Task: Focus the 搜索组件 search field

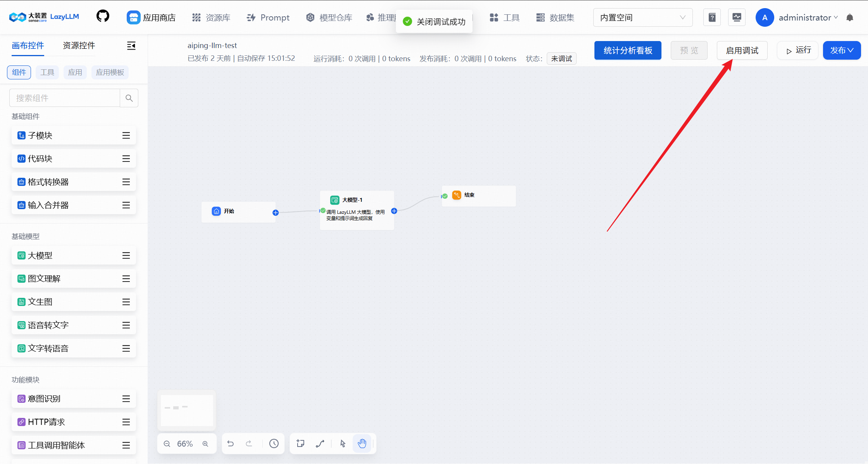Action: tap(65, 98)
